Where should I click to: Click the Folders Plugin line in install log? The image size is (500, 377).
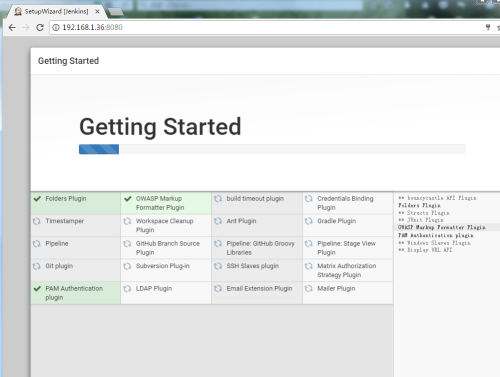coord(419,205)
